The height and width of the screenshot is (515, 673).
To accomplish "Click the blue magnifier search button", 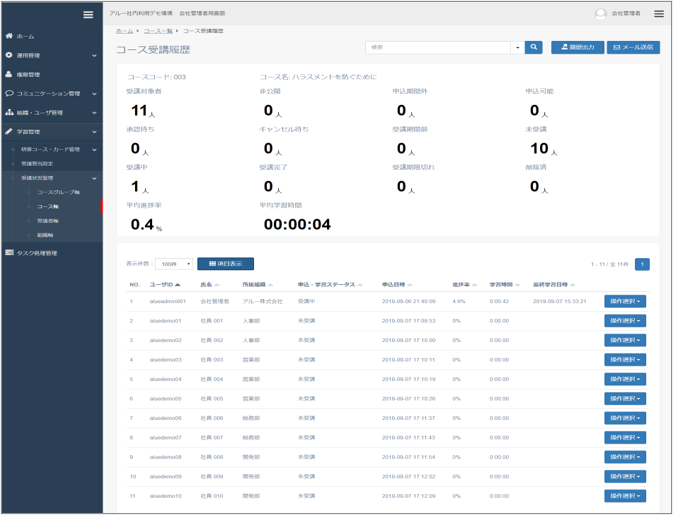I will [x=534, y=47].
